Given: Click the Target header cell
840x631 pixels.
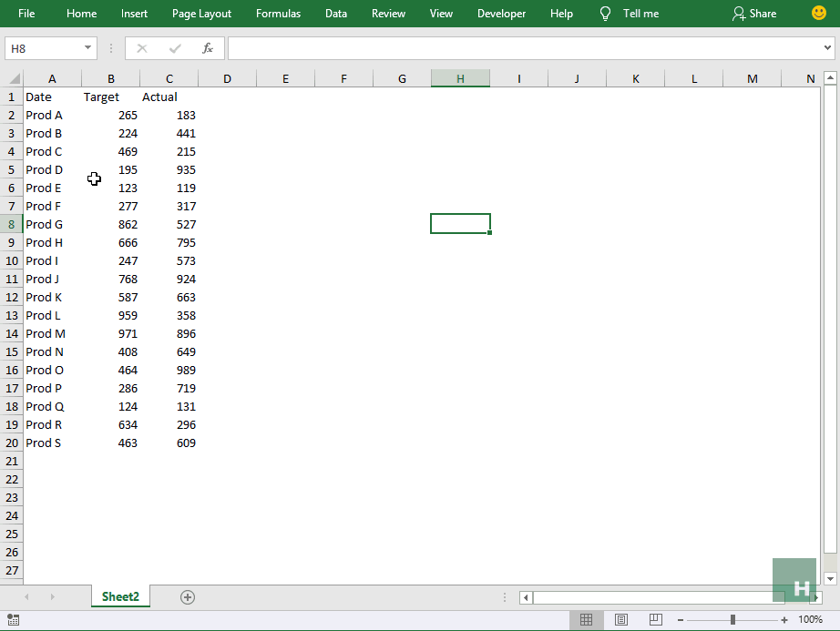Looking at the screenshot, I should click(111, 97).
